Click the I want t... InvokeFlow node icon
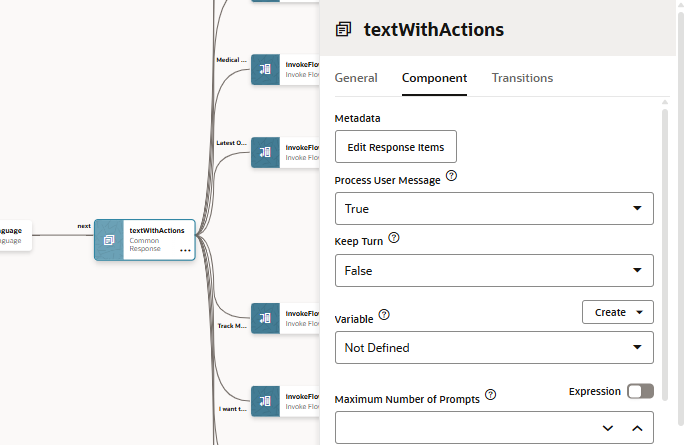 (265, 401)
